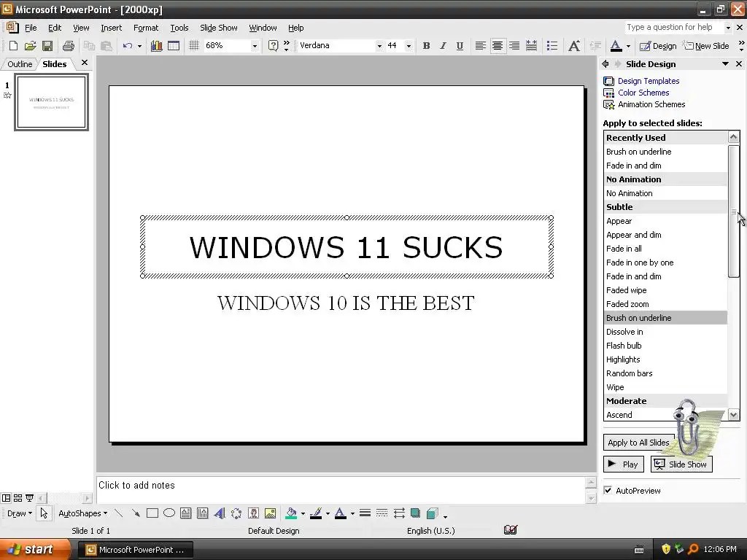Select Random bars animation scheme
Viewport: 747px width, 560px height.
coord(665,373)
